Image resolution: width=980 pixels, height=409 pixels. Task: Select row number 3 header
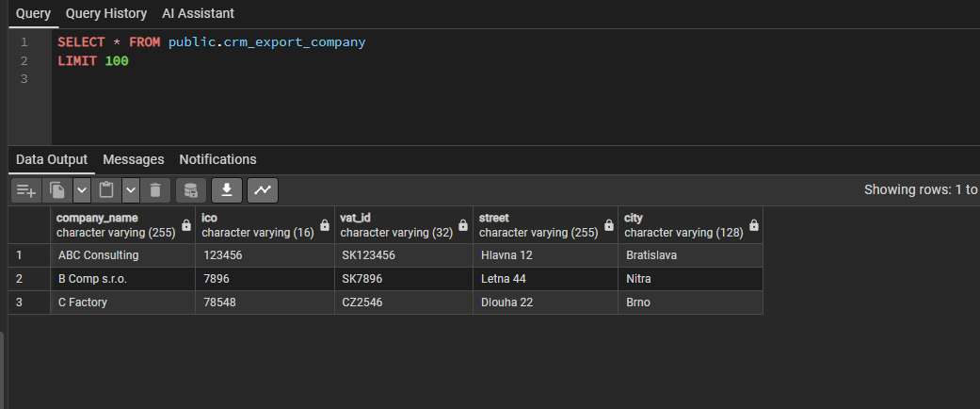(29, 303)
